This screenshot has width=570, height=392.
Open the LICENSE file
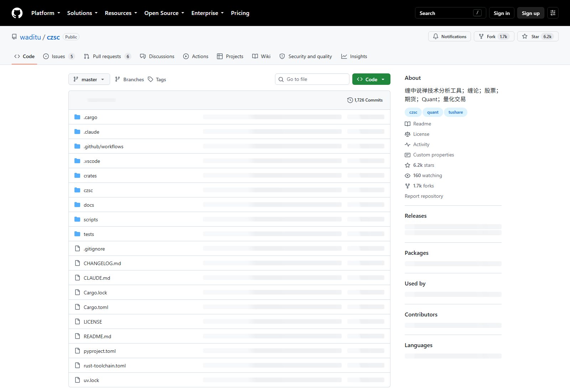93,322
